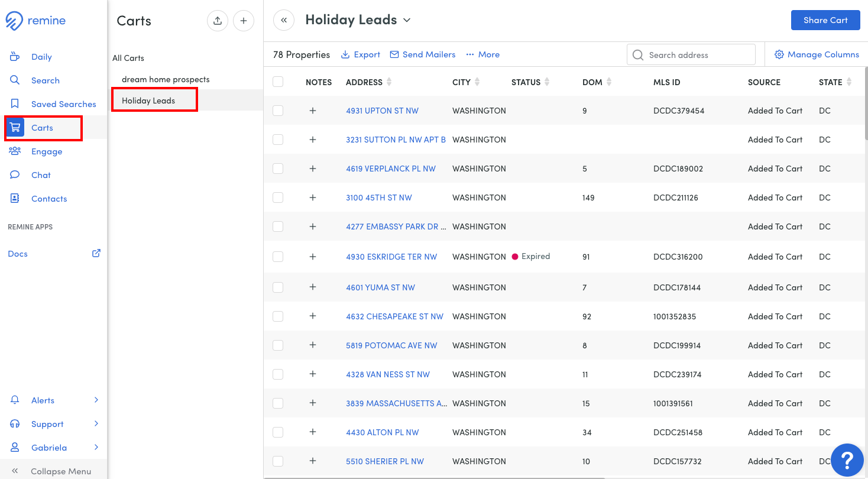Toggle the select-all header checkbox
868x479 pixels.
[x=278, y=82]
